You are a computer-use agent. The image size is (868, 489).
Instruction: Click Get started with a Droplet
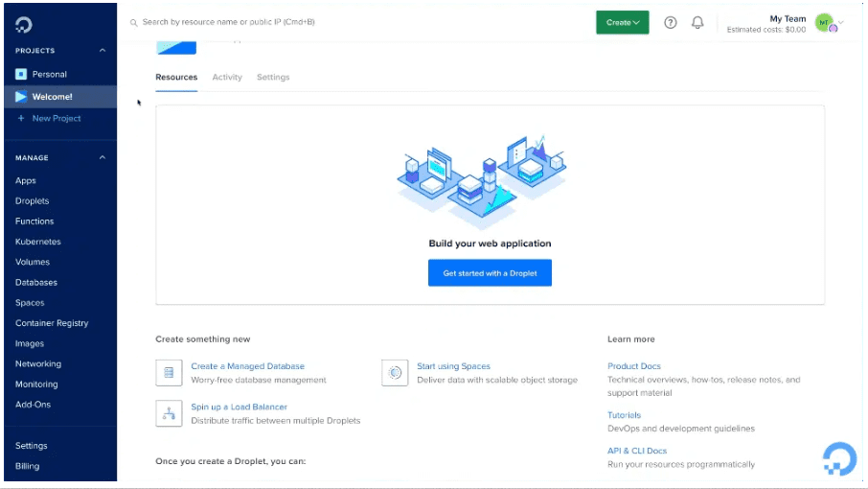[x=490, y=273]
